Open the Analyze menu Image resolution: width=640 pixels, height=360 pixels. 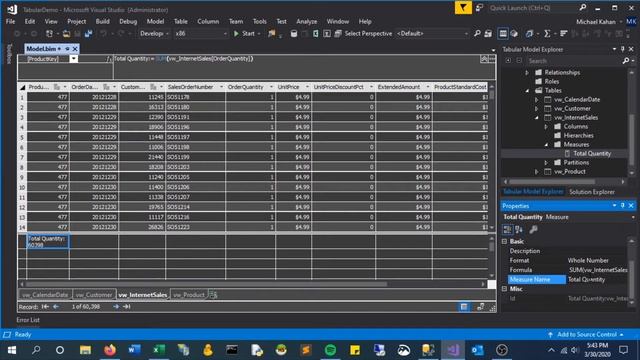307,21
